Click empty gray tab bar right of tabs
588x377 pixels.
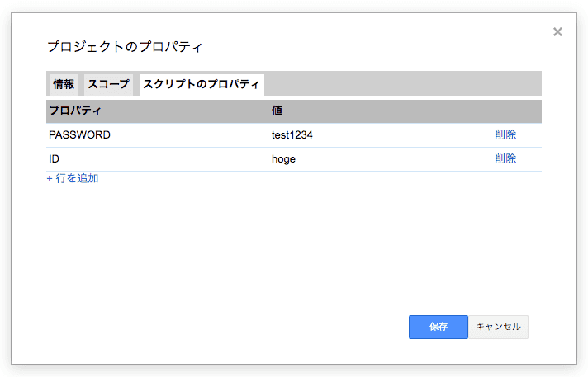405,83
